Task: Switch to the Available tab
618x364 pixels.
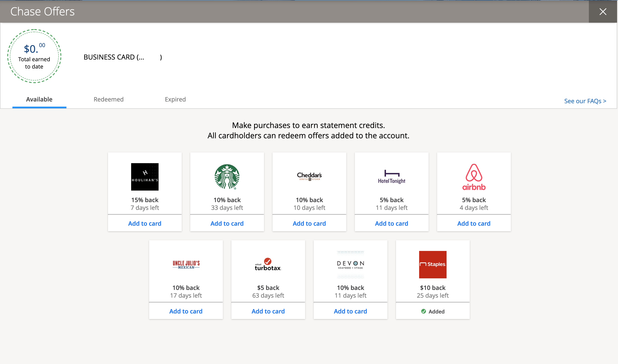Action: pos(39,99)
